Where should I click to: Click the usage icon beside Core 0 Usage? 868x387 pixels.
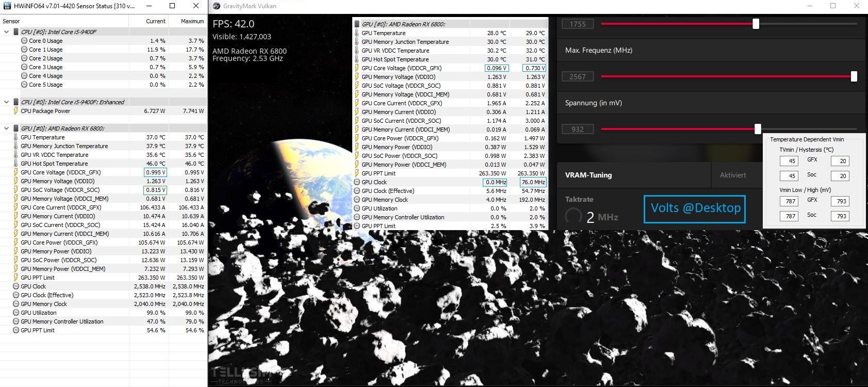pyautogui.click(x=24, y=41)
